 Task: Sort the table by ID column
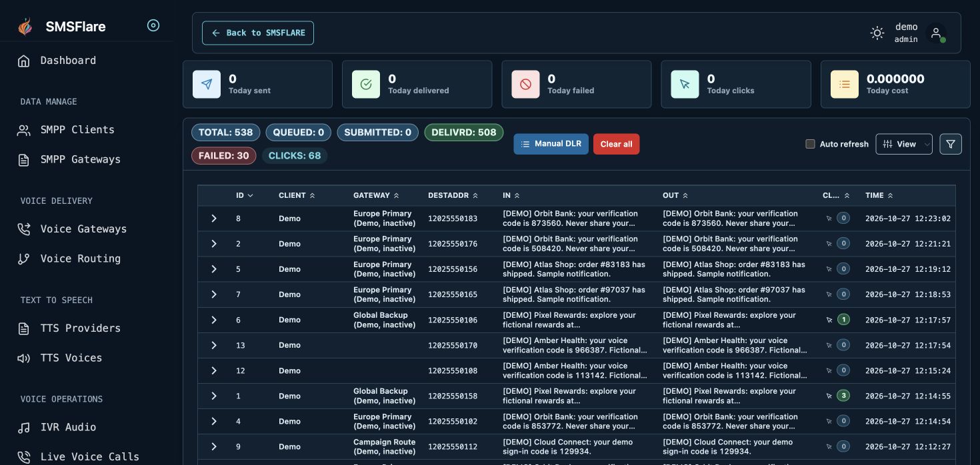[x=245, y=196]
